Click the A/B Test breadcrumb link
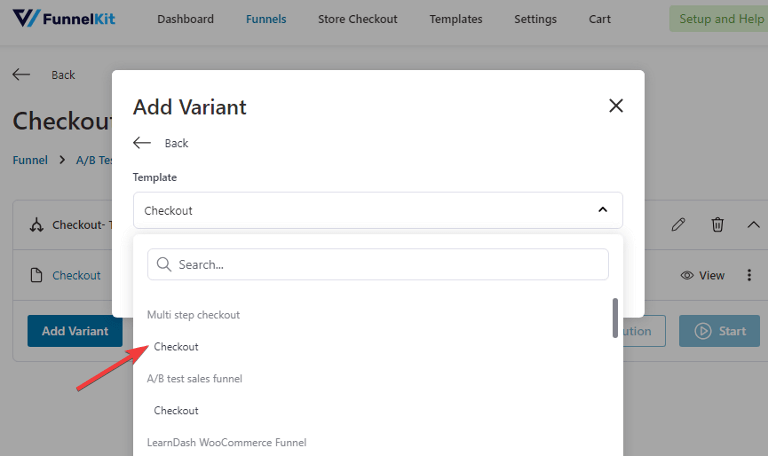768x456 pixels. coord(94,160)
